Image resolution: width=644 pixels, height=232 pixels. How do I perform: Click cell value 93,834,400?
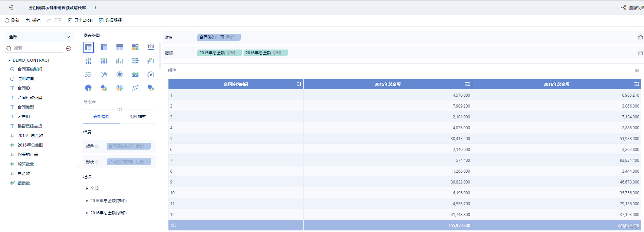pos(629,160)
